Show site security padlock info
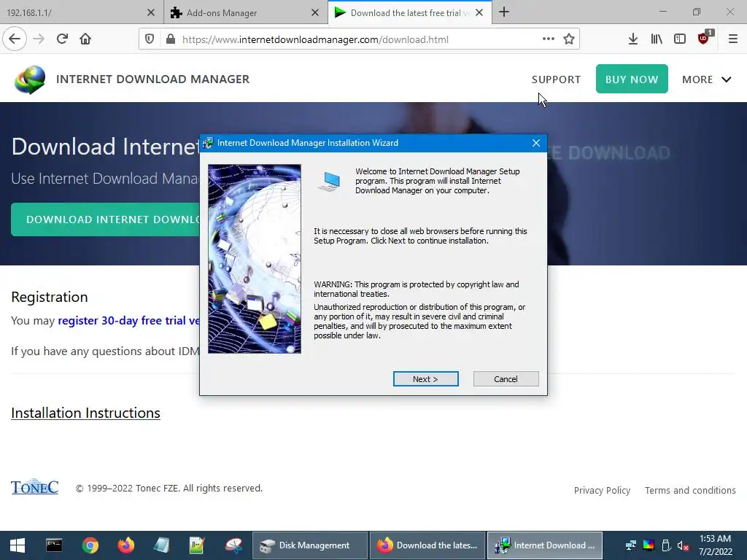 (x=171, y=39)
